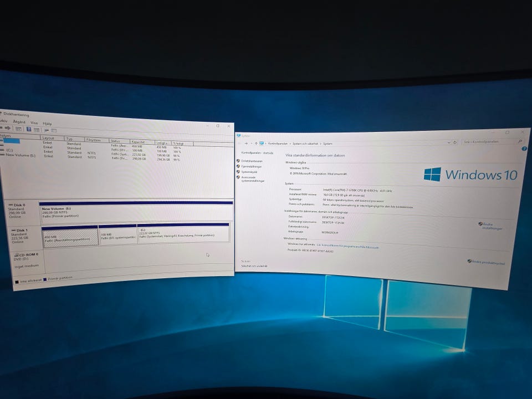This screenshot has height=399, width=532.
Task: Click forward arrow in System window
Action: pyautogui.click(x=246, y=144)
